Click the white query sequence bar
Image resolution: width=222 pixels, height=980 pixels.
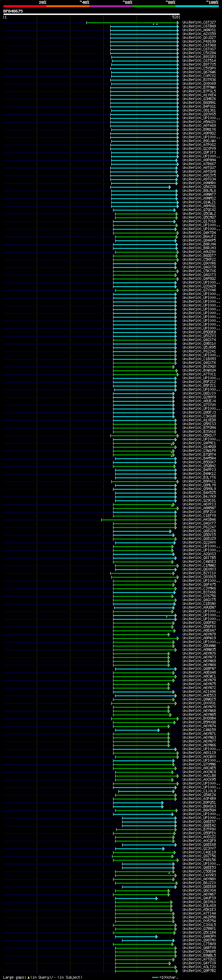click(92, 14)
